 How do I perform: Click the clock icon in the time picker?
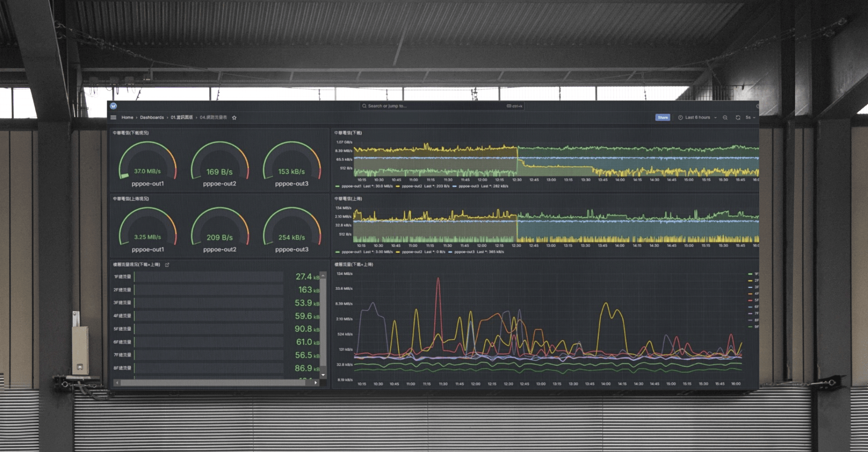(x=680, y=118)
